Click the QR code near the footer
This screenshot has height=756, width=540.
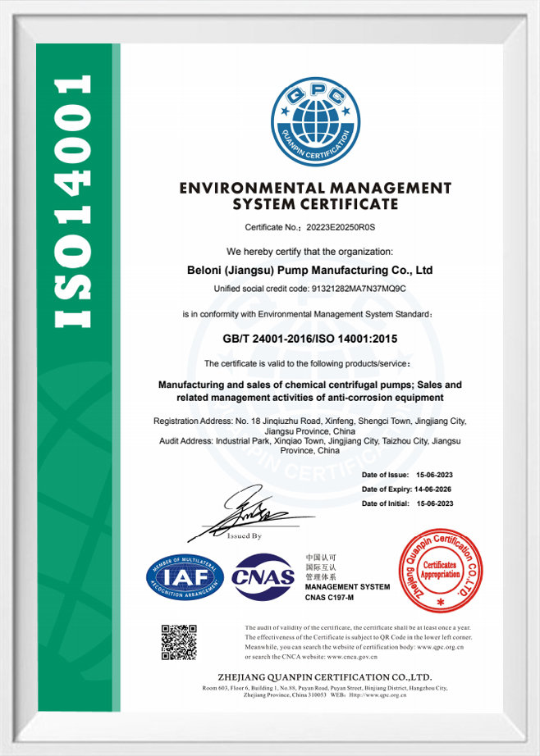(x=179, y=642)
